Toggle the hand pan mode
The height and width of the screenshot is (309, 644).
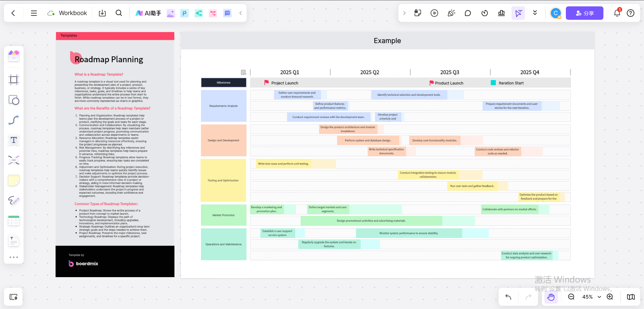coord(551,297)
